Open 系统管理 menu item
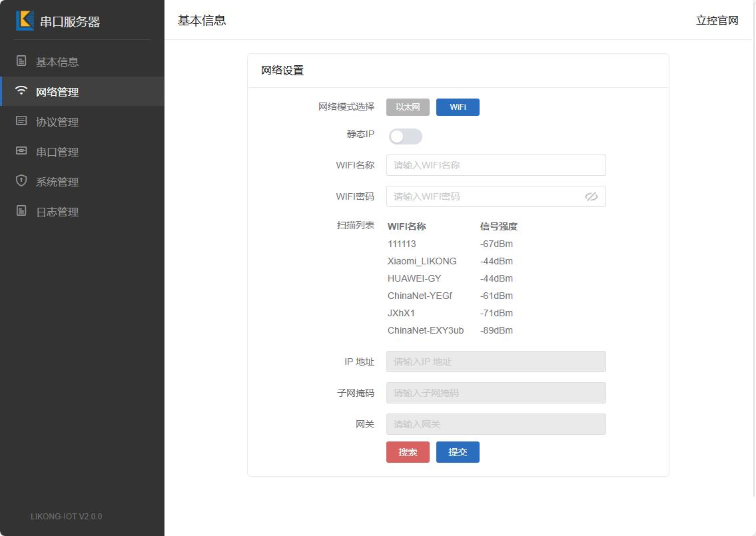756x536 pixels. [x=83, y=182]
